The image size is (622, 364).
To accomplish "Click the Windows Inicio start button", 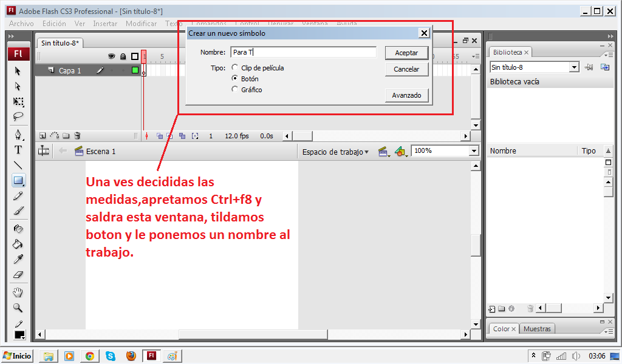I will point(18,356).
